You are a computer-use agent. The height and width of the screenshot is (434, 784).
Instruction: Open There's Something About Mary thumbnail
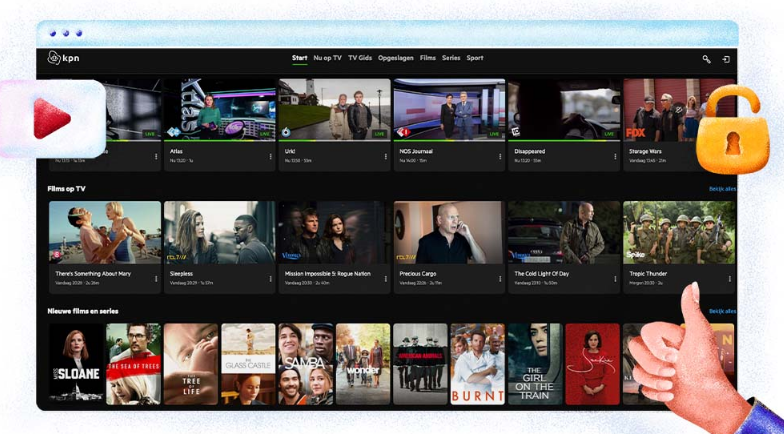[105, 232]
